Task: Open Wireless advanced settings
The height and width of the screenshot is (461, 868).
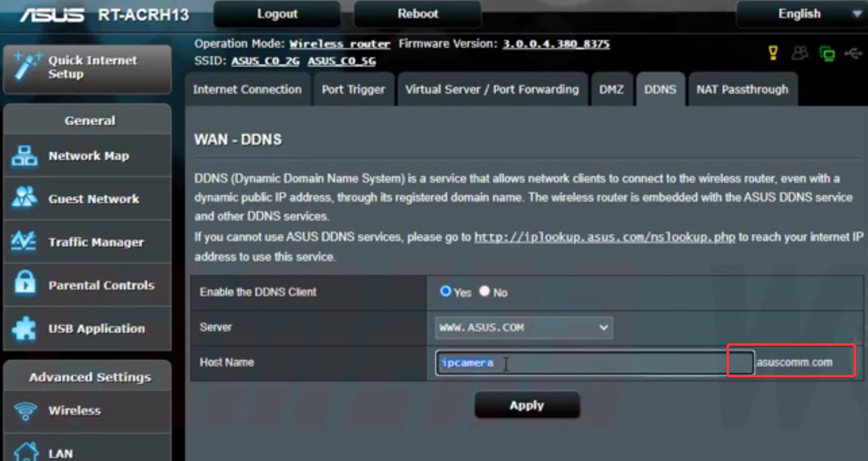Action: click(87, 410)
